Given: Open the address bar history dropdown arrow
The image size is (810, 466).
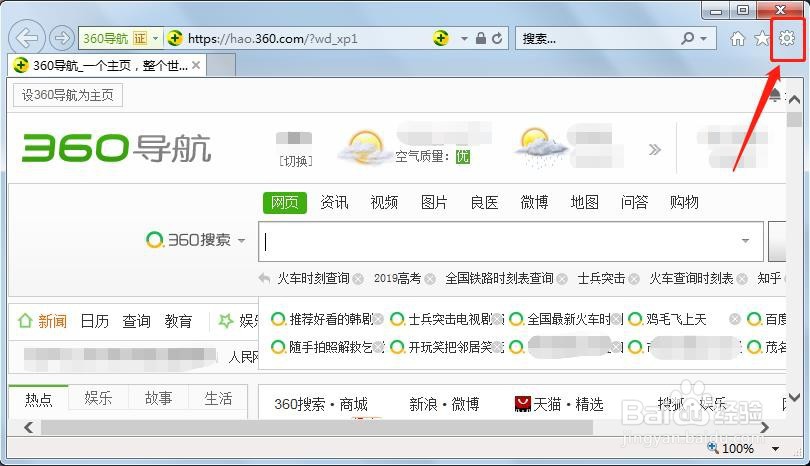Looking at the screenshot, I should click(464, 39).
